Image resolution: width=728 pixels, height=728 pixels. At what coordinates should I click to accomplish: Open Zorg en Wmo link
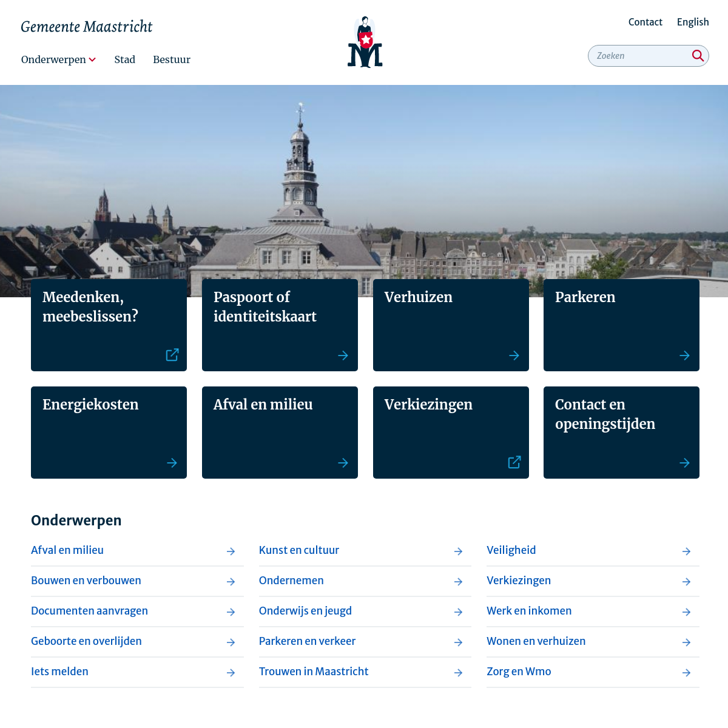pos(519,672)
